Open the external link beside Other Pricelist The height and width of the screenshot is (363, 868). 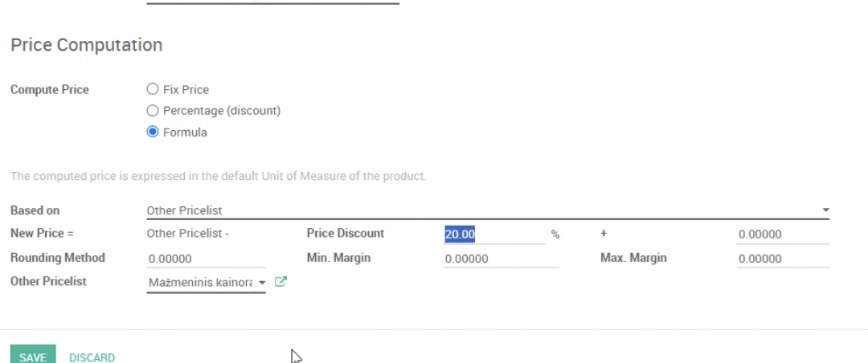(280, 282)
